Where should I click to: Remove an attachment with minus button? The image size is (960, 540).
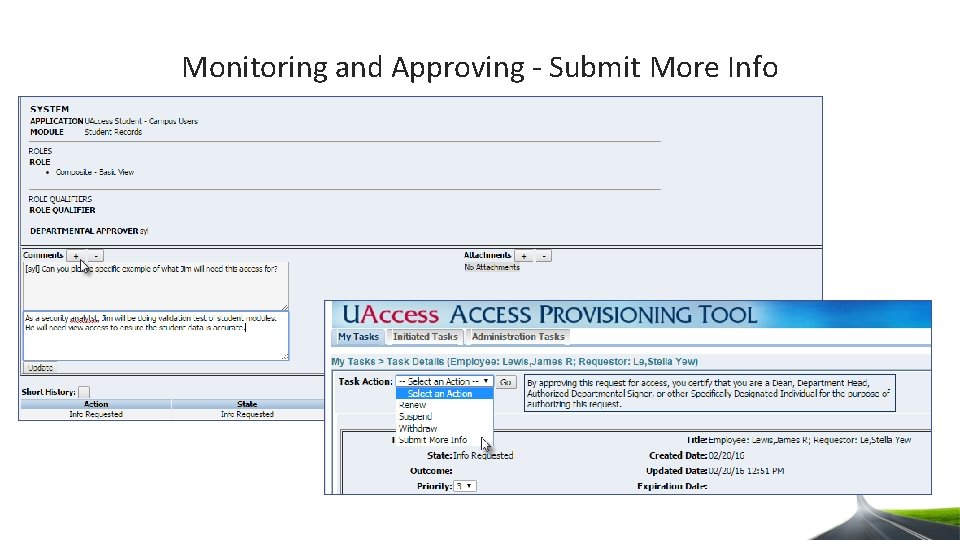point(544,256)
